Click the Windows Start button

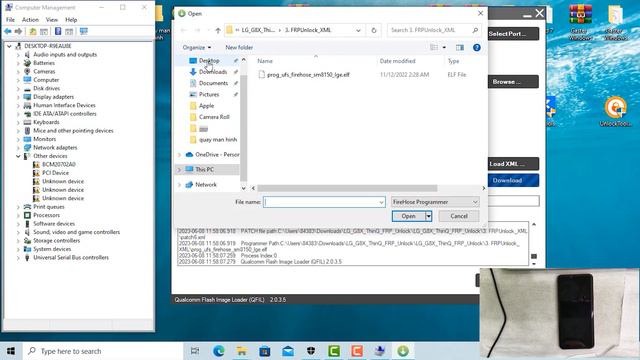[x=11, y=351]
